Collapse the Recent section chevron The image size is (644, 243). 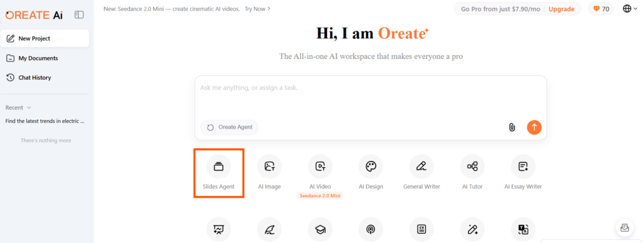point(29,108)
